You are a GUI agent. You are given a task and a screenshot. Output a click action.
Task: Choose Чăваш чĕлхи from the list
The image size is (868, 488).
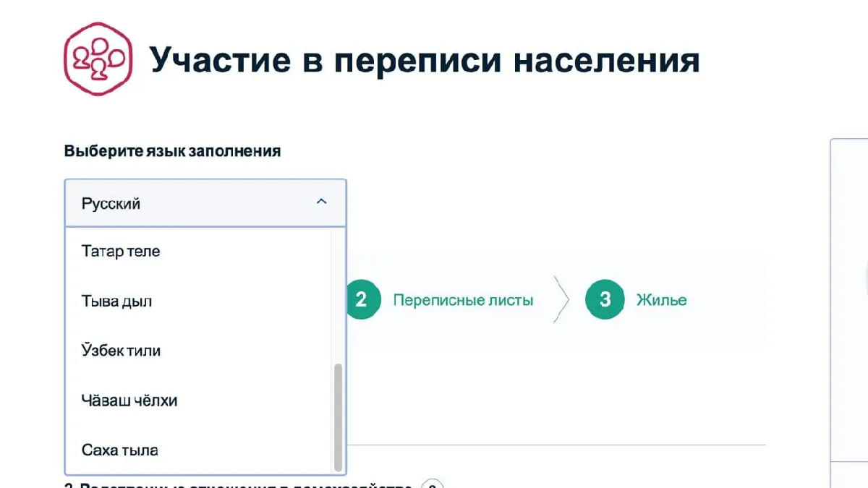tap(198, 400)
